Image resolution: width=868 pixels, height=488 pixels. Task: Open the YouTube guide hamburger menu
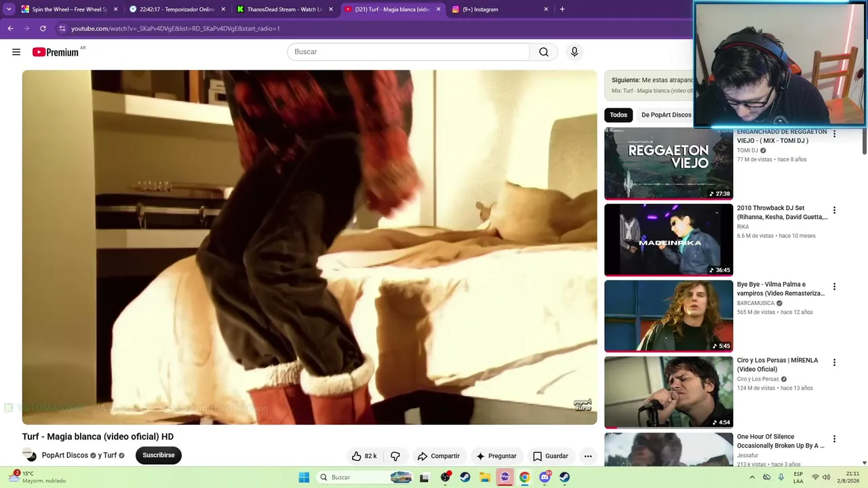click(16, 52)
